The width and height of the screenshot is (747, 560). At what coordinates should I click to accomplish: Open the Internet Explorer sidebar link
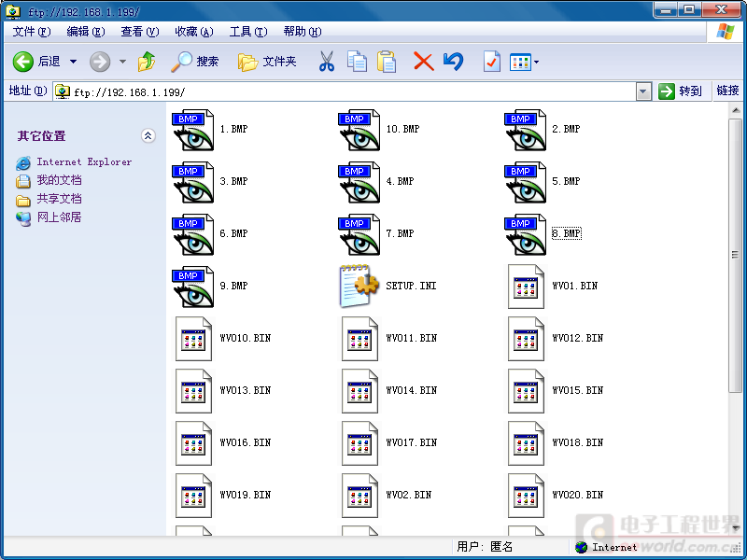[x=84, y=161]
